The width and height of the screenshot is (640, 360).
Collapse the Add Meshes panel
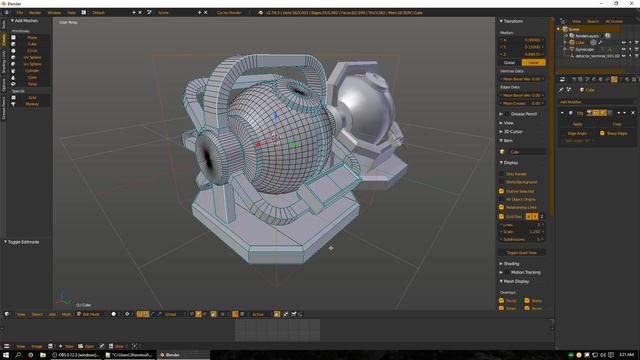(12, 20)
